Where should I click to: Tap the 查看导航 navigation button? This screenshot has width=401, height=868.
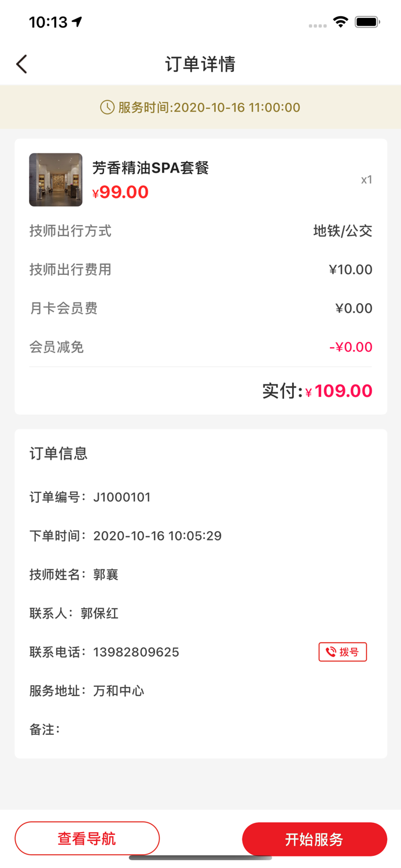pyautogui.click(x=87, y=838)
